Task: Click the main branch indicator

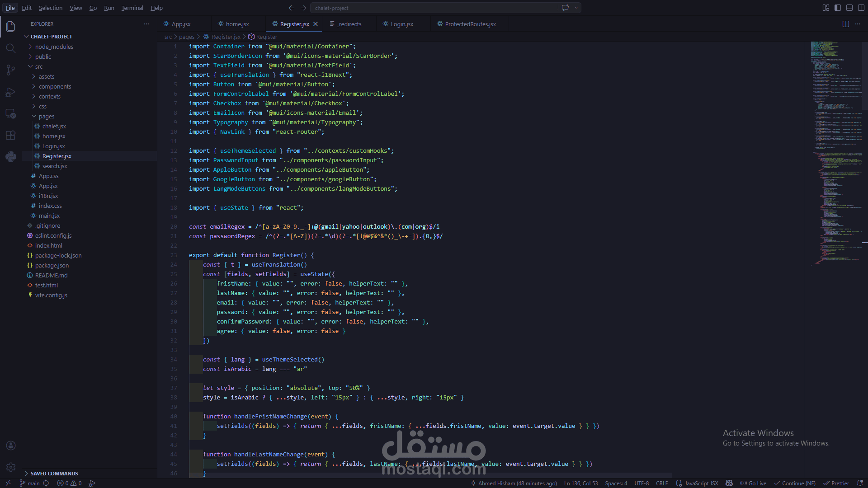Action: tap(30, 483)
